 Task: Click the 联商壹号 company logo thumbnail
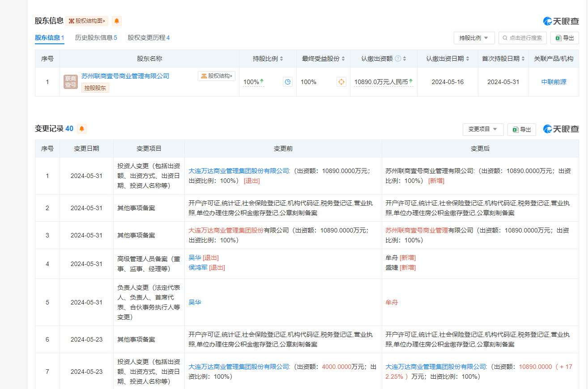pyautogui.click(x=71, y=82)
